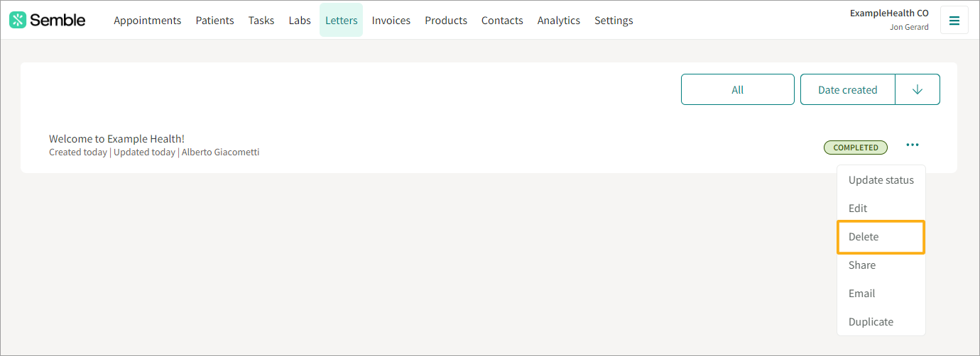Open the All filter dropdown
Image resolution: width=980 pixels, height=356 pixels.
click(x=738, y=89)
